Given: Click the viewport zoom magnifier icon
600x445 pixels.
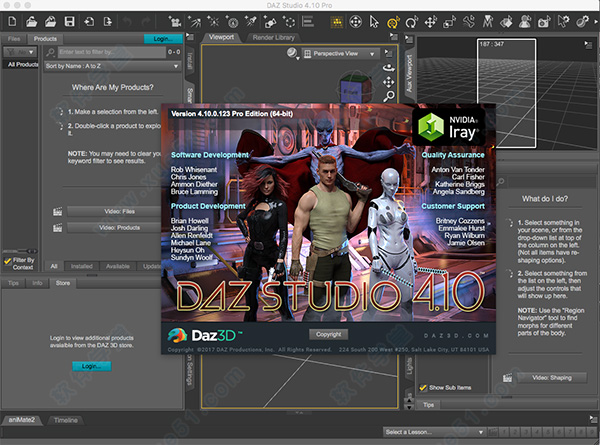Looking at the screenshot, I should (388, 96).
